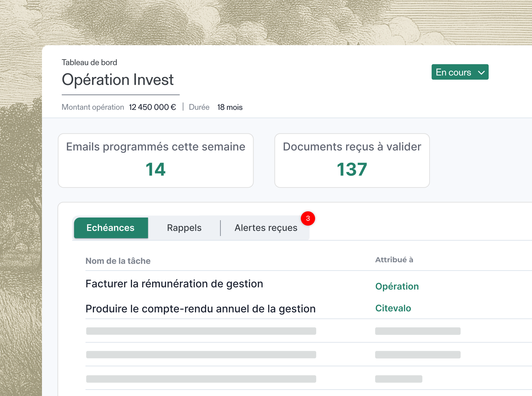532x396 pixels.
Task: Sort by Nom de la tâche column header
Action: pos(118,261)
